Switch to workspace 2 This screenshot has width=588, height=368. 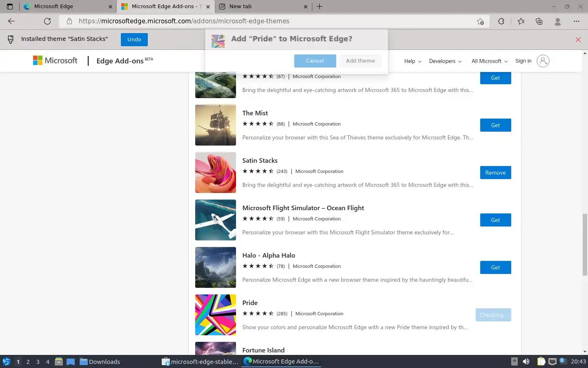pos(28,362)
